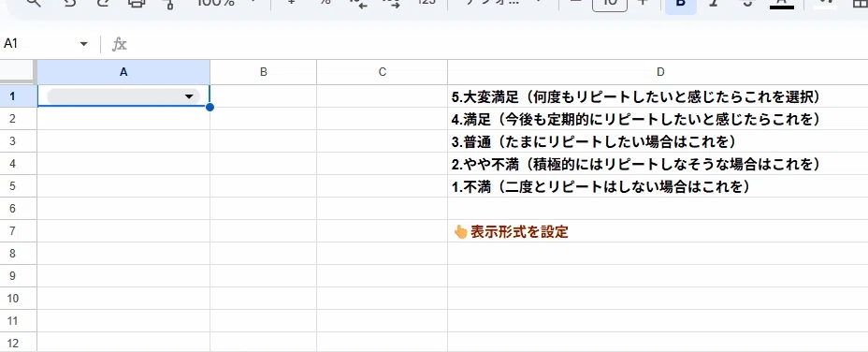Select column B header

coord(264,72)
